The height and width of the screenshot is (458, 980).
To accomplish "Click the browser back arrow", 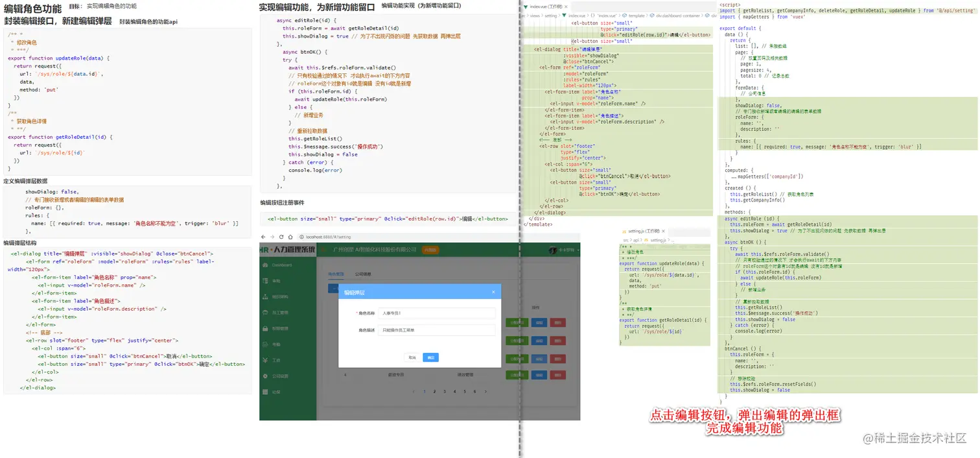I will 264,237.
